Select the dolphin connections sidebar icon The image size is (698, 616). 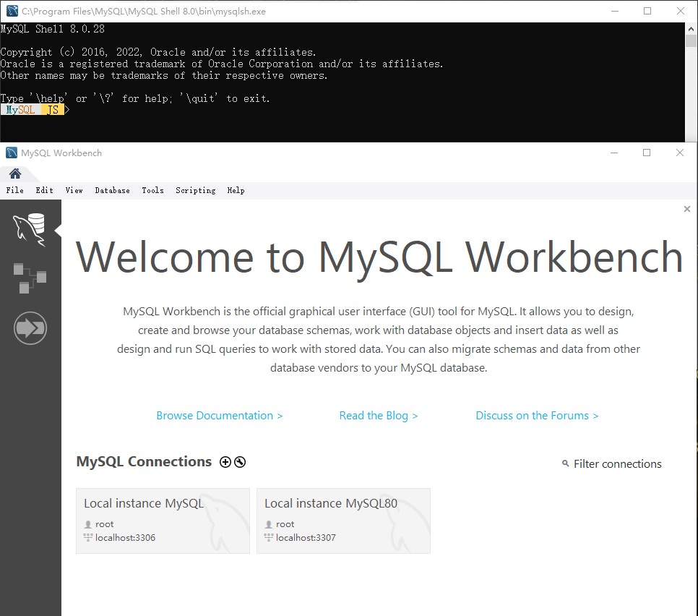pyautogui.click(x=30, y=229)
